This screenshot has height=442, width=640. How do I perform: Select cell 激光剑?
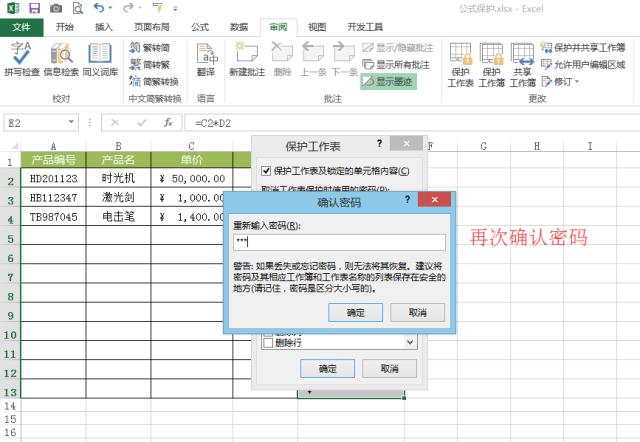click(118, 198)
